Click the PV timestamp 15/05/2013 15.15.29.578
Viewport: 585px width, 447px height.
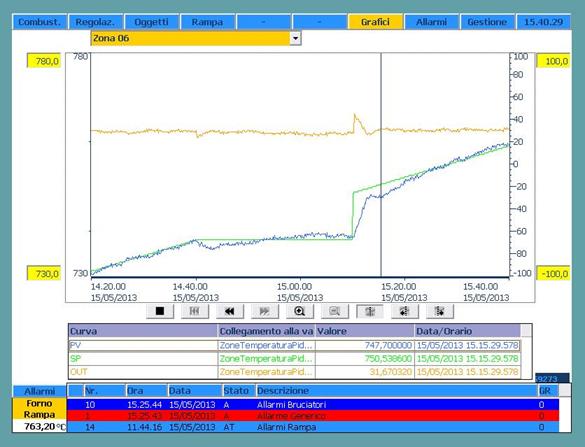click(467, 346)
